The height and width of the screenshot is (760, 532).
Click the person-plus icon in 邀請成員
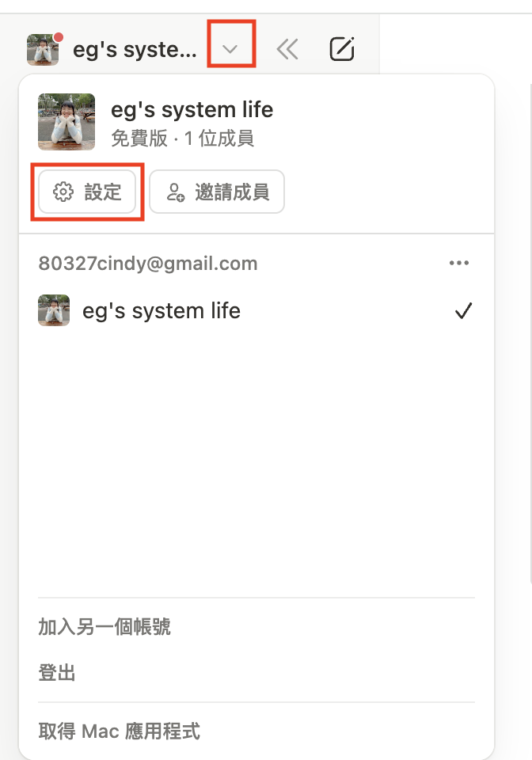(176, 192)
